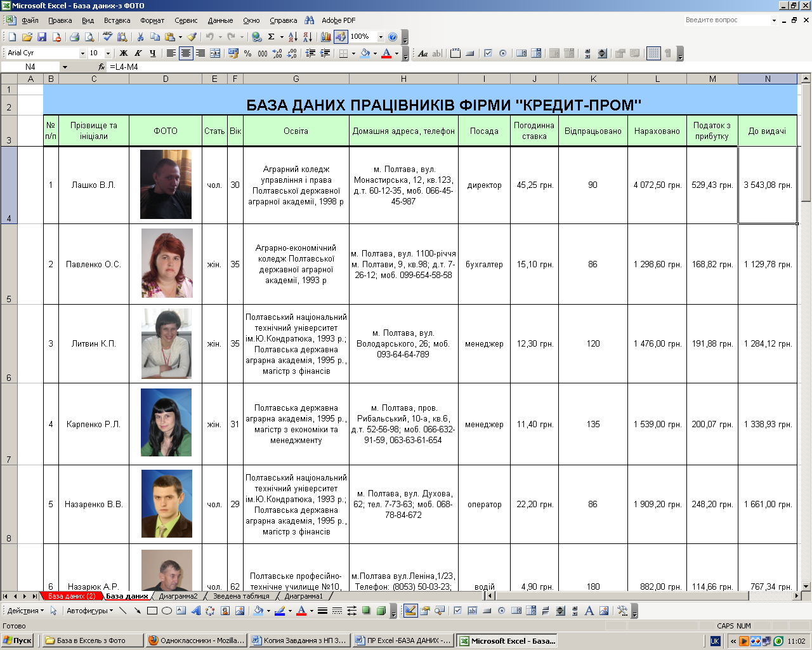812x650 pixels.
Task: Pick line color on drawing toolbar
Action: pos(280,611)
